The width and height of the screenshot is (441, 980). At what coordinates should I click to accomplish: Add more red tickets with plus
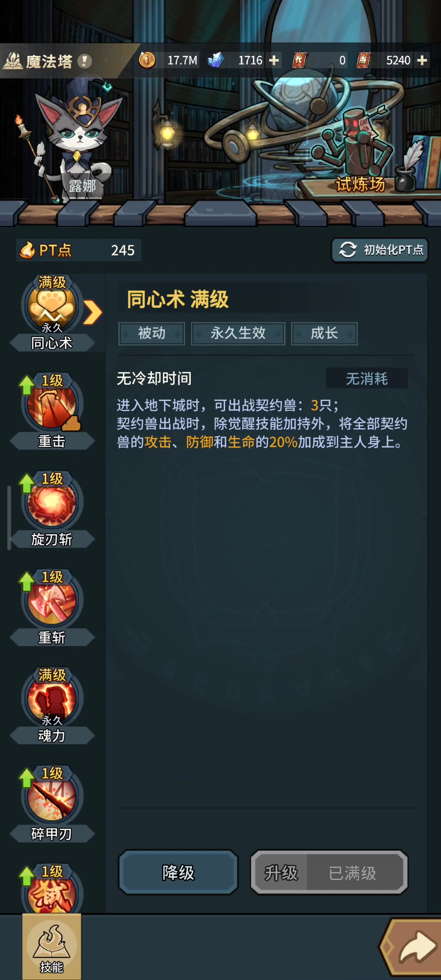pyautogui.click(x=422, y=60)
